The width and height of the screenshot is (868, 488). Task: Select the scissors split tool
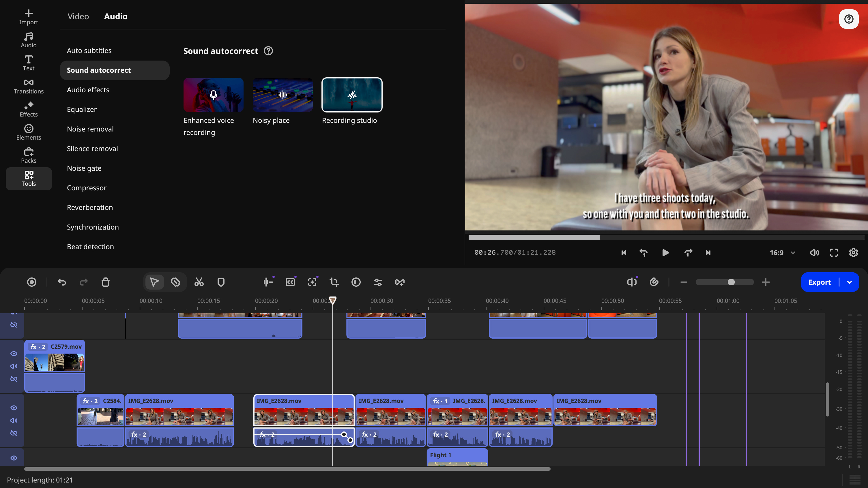click(x=199, y=282)
